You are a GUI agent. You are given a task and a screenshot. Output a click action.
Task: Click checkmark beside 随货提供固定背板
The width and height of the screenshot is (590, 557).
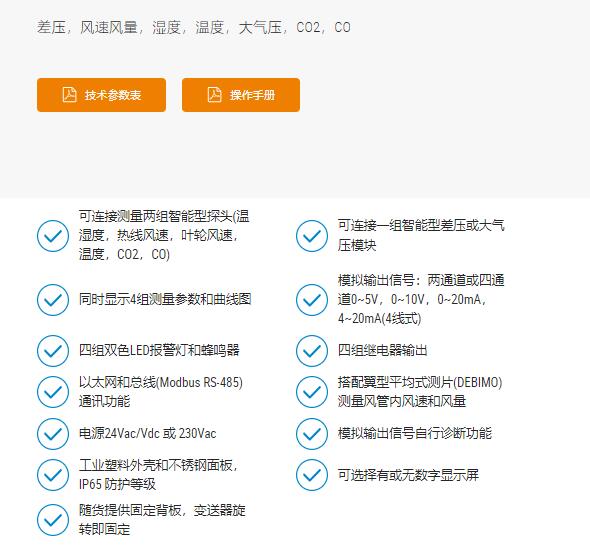(53, 520)
